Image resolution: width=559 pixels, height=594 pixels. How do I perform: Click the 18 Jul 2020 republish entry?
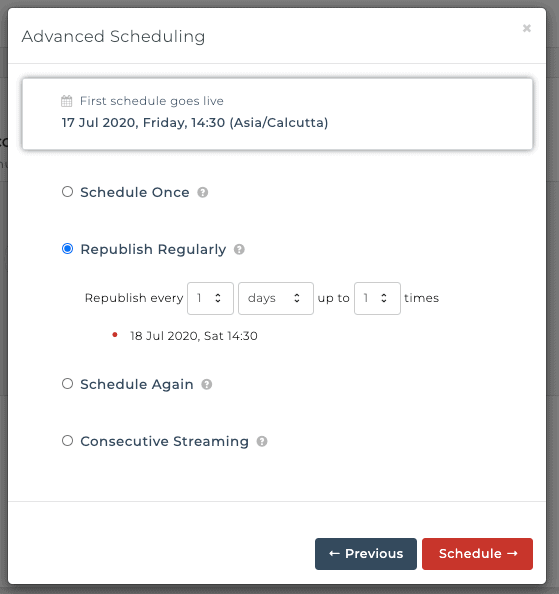(194, 336)
